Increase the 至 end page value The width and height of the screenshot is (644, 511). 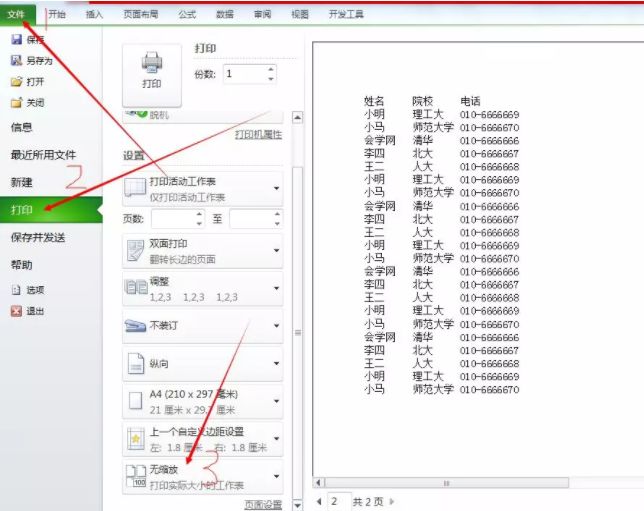(277, 214)
